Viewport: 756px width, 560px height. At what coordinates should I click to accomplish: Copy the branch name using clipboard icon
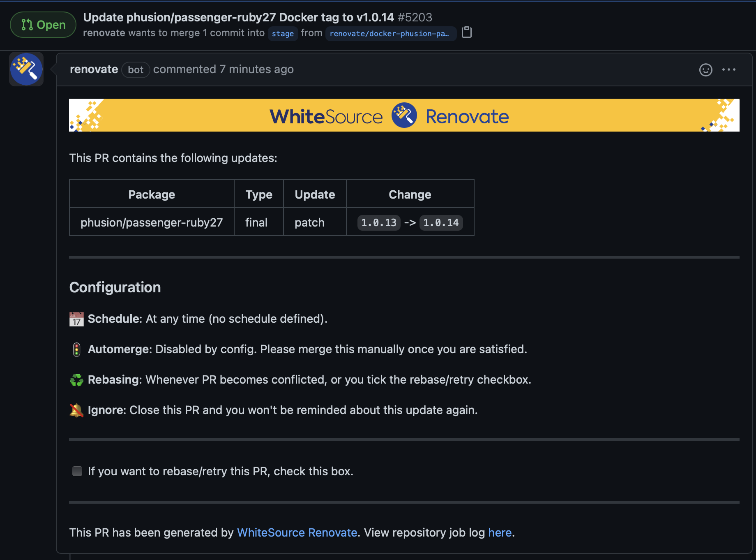click(x=467, y=32)
